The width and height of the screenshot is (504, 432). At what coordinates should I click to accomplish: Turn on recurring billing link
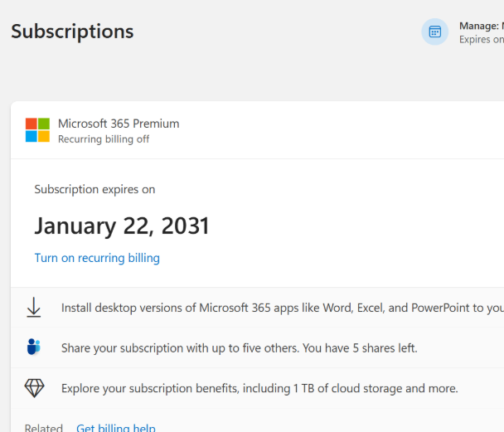[x=97, y=258]
